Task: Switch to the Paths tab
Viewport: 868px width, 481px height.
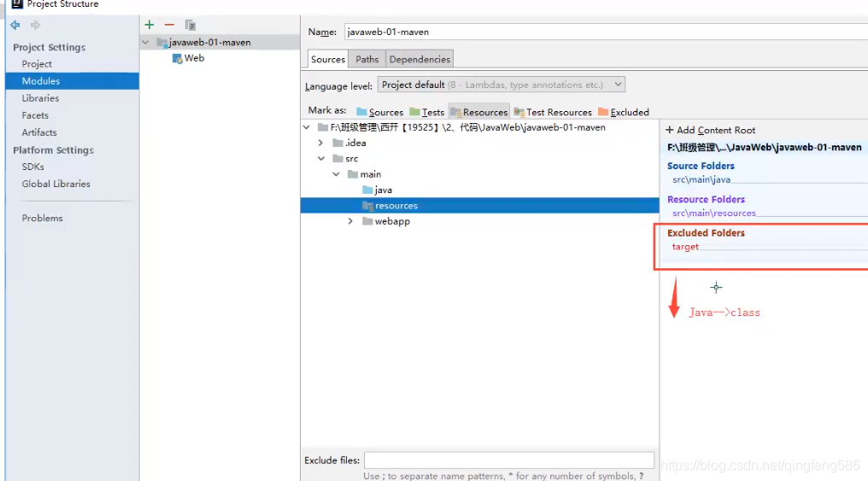Action: (367, 59)
